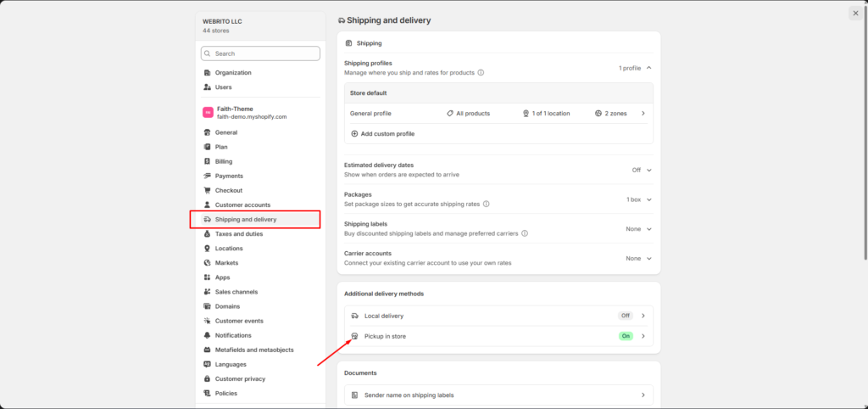Click the Users people icon
The width and height of the screenshot is (868, 409).
tap(207, 87)
